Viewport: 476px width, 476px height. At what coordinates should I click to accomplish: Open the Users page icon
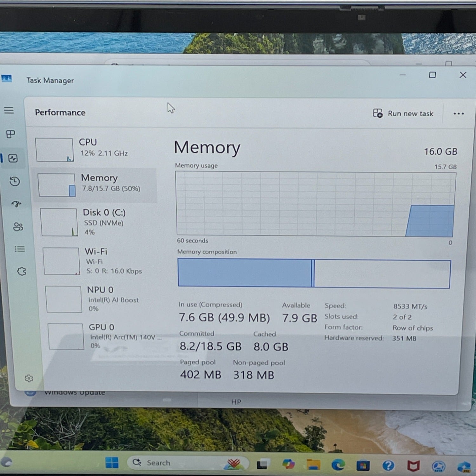coord(18,227)
